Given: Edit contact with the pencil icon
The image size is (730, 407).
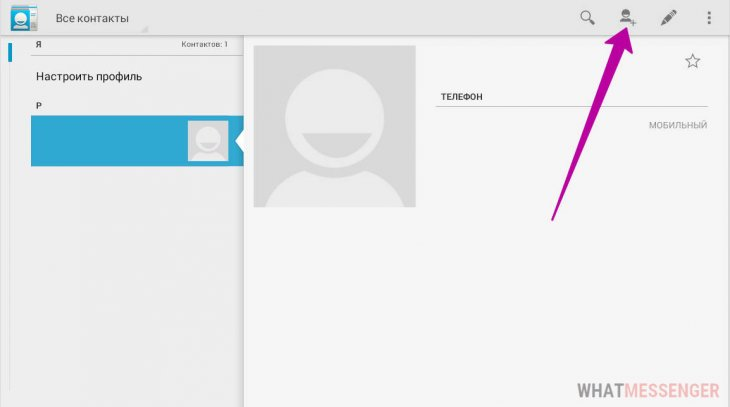Looking at the screenshot, I should click(669, 18).
